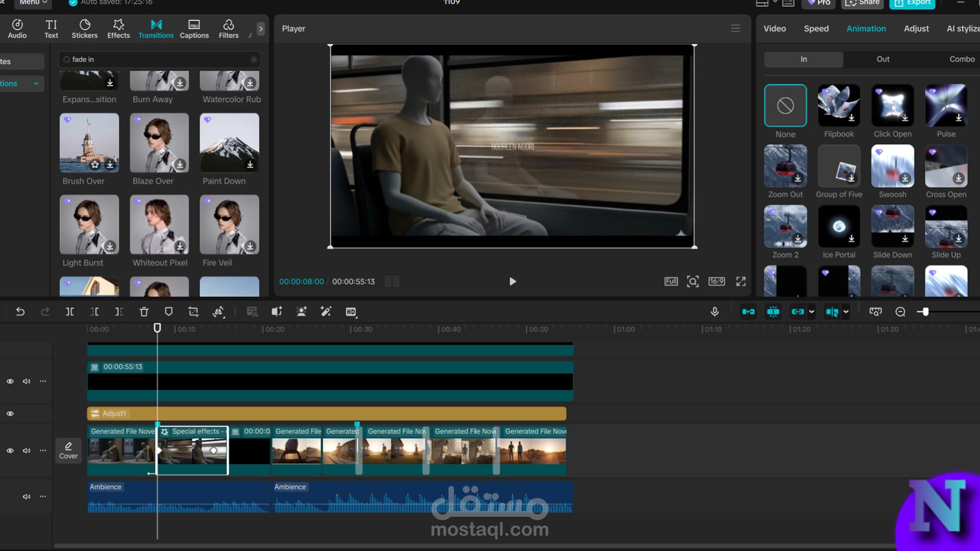
Task: Select the Out animation tab
Action: tap(883, 59)
